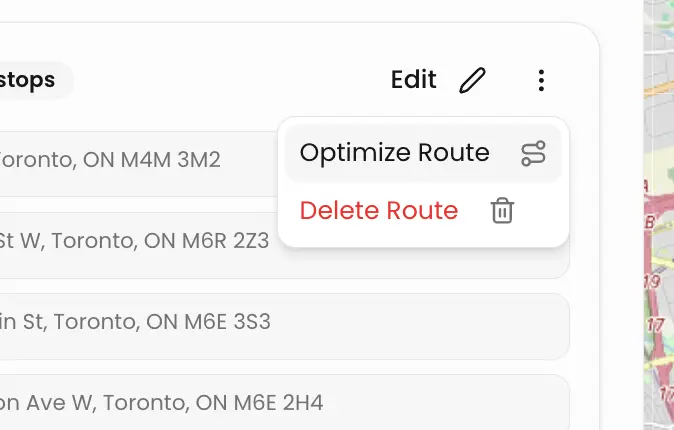Image resolution: width=674 pixels, height=430 pixels.
Task: Click the "17" map label just below 19
Action: [656, 325]
